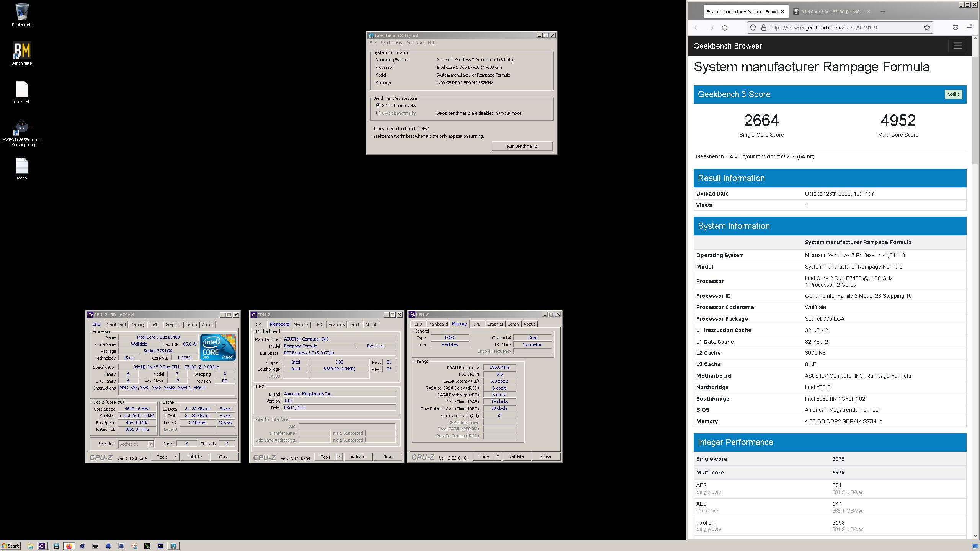View site security lock info
The height and width of the screenshot is (551, 980).
click(763, 28)
